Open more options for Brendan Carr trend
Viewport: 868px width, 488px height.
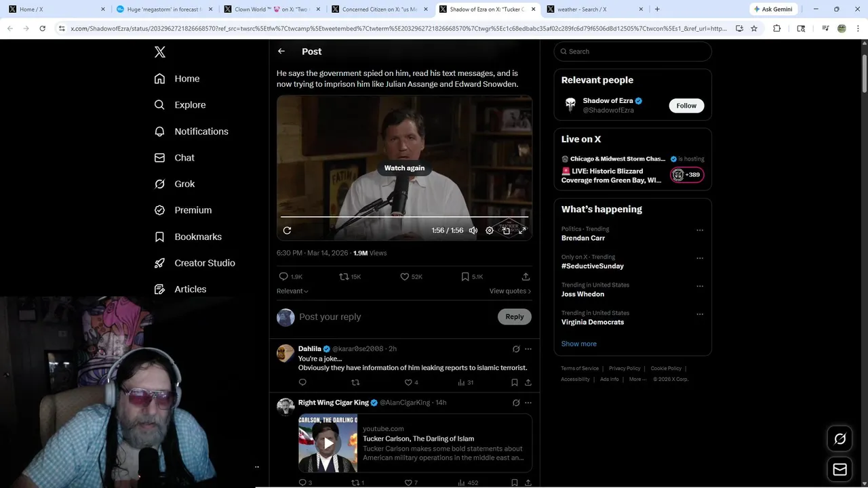[700, 230]
